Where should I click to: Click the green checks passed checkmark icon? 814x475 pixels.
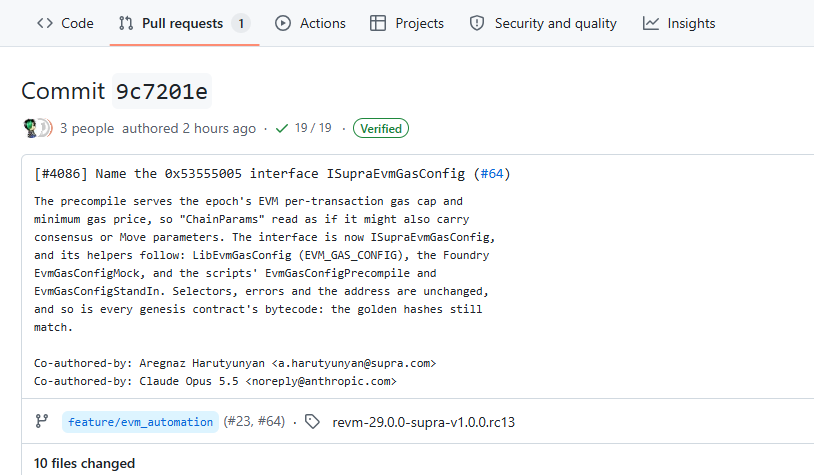(282, 128)
